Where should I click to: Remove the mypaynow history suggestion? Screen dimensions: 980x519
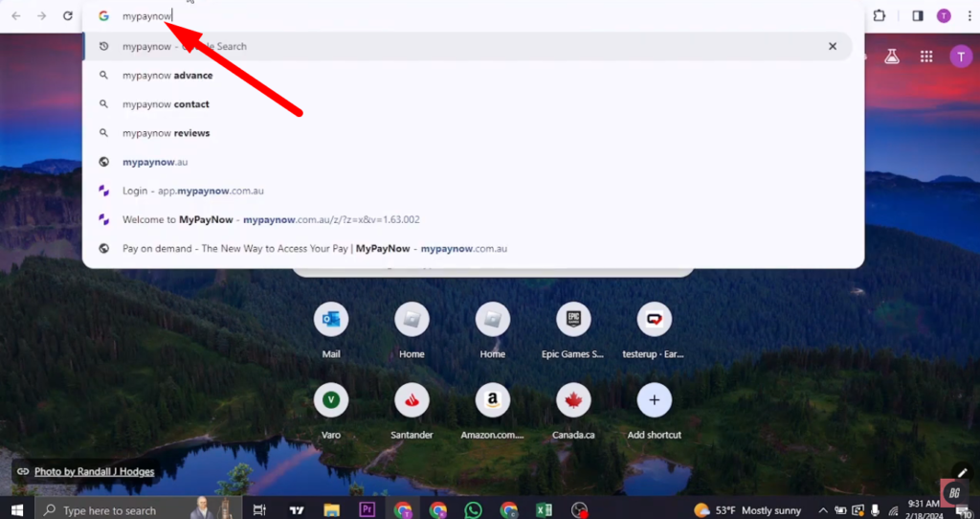click(833, 46)
